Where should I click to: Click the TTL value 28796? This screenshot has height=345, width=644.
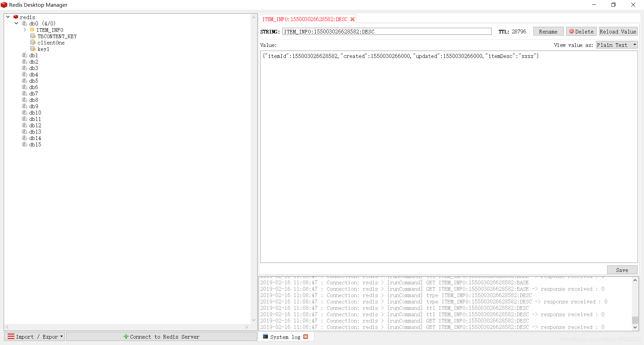tap(519, 31)
